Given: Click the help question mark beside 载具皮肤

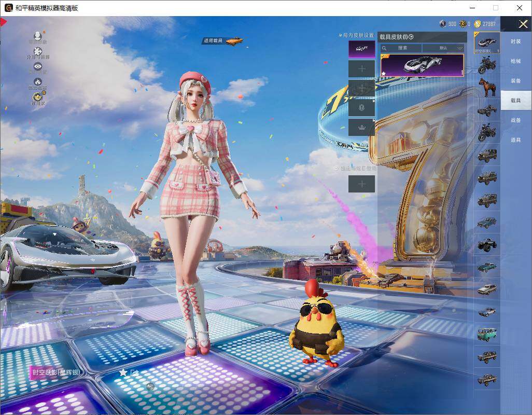Looking at the screenshot, I should tap(411, 37).
